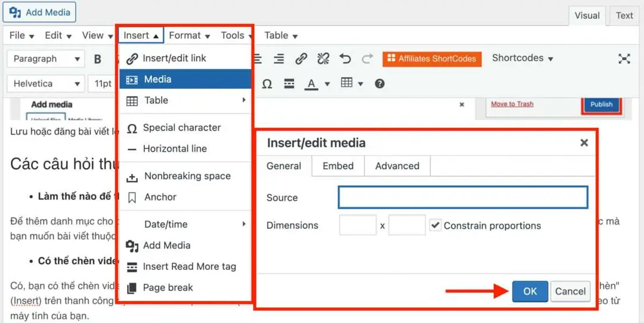
Task: Click the Bold formatting icon
Action: click(98, 59)
